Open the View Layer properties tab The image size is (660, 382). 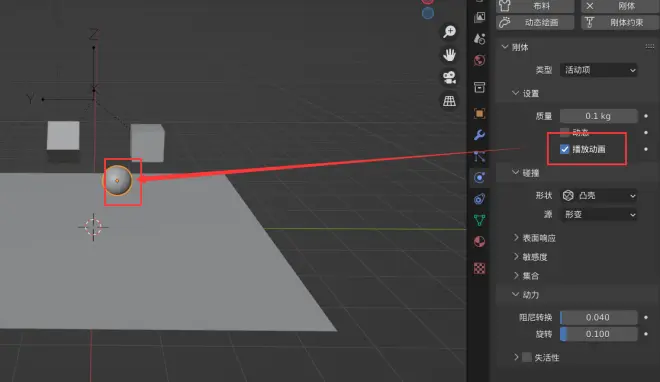click(x=479, y=17)
